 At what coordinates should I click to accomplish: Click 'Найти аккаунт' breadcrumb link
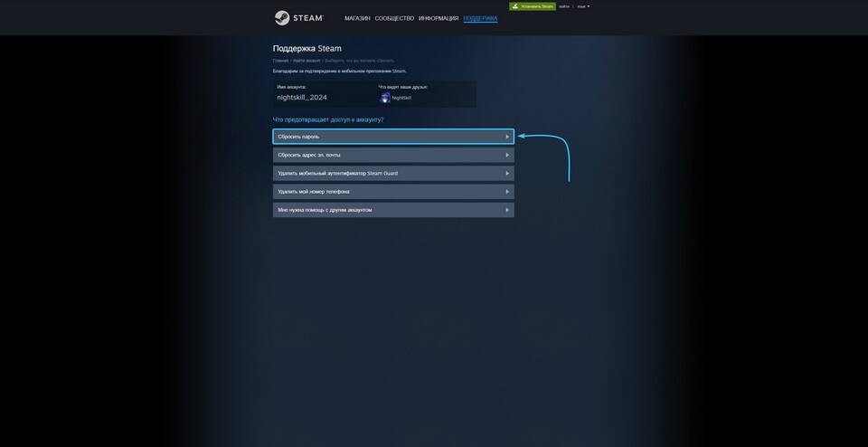[307, 61]
